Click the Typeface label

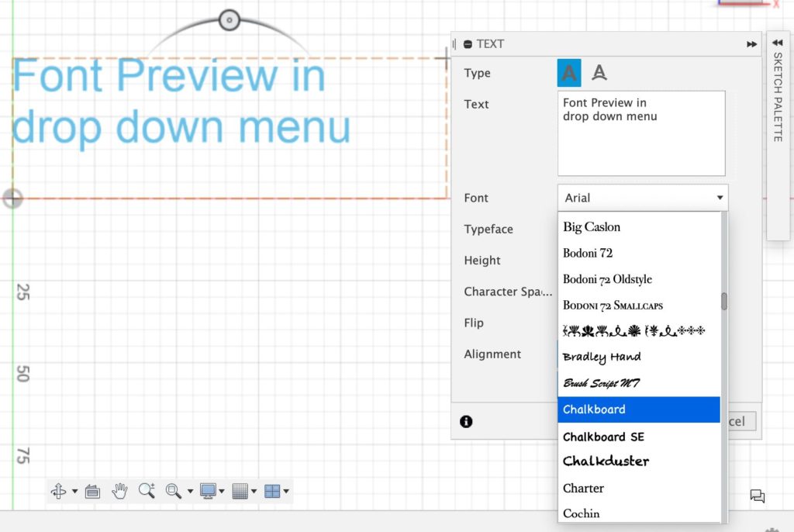(488, 230)
